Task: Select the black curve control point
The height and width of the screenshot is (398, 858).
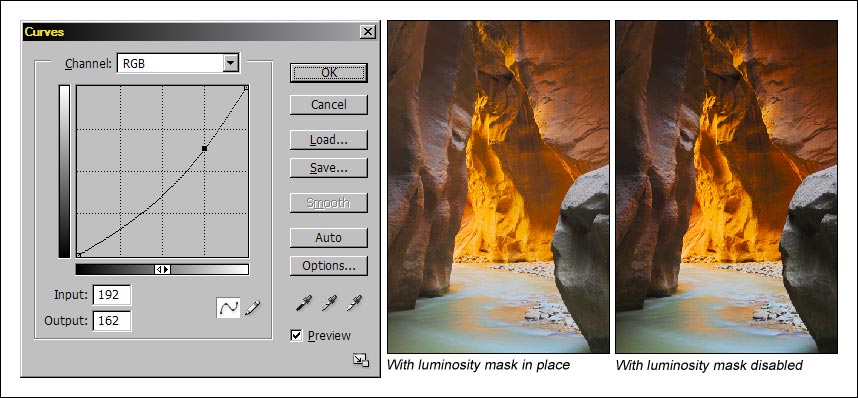Action: (x=205, y=148)
